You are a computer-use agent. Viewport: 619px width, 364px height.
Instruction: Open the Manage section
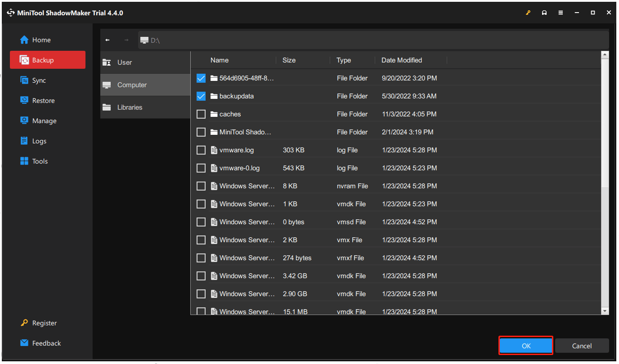point(42,120)
